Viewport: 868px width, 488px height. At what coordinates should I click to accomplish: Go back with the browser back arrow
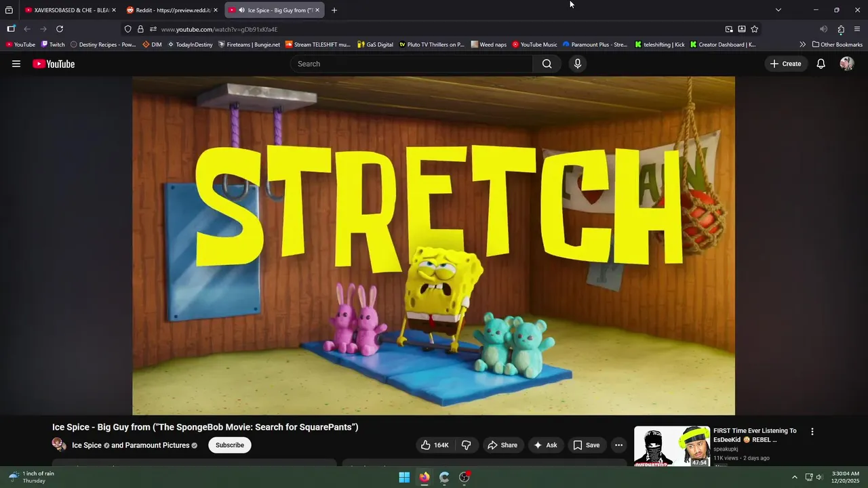pos(27,29)
